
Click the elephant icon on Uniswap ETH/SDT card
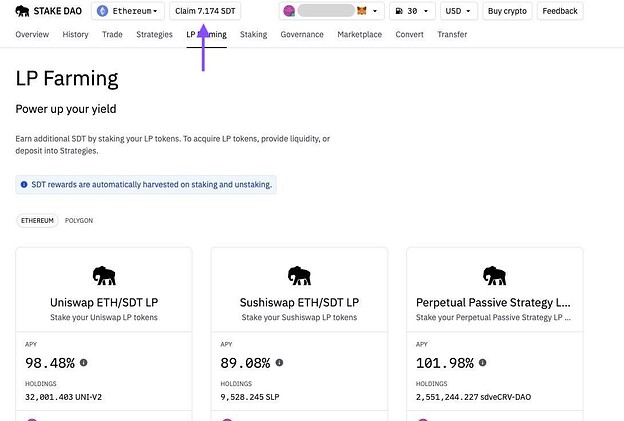(104, 275)
